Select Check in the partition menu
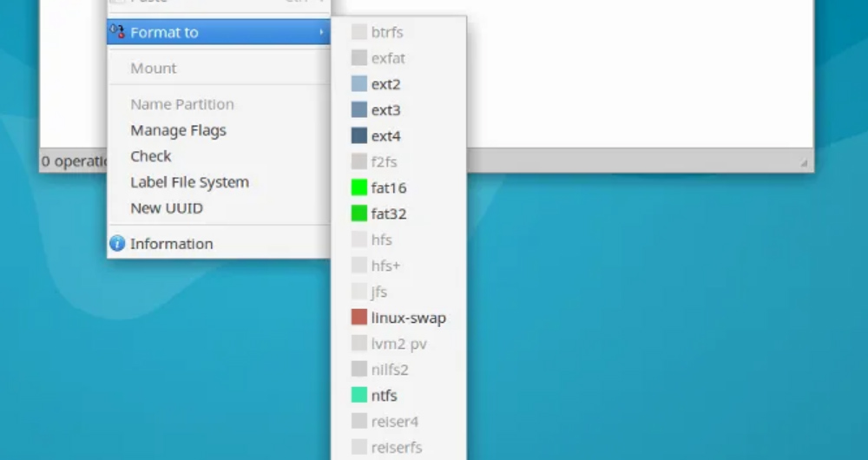The image size is (868, 460). coord(151,156)
